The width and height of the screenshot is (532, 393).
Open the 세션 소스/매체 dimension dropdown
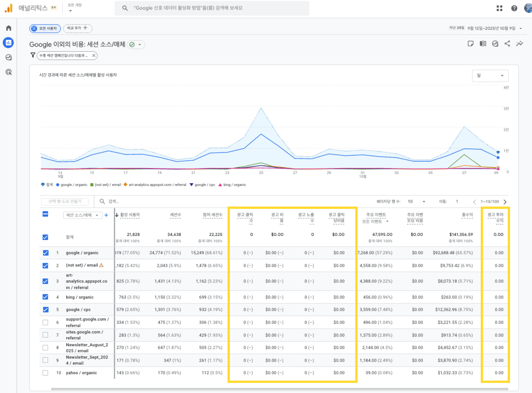[82, 215]
